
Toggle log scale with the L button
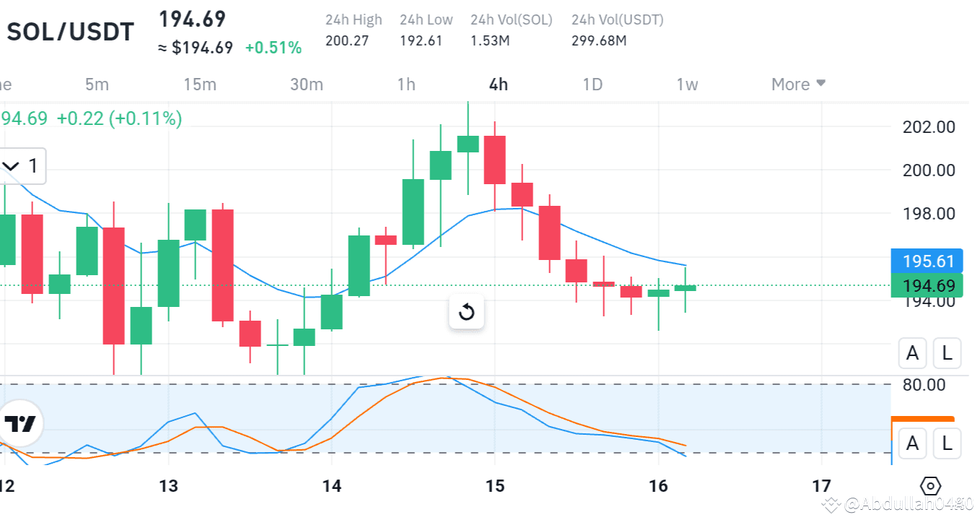(x=946, y=353)
